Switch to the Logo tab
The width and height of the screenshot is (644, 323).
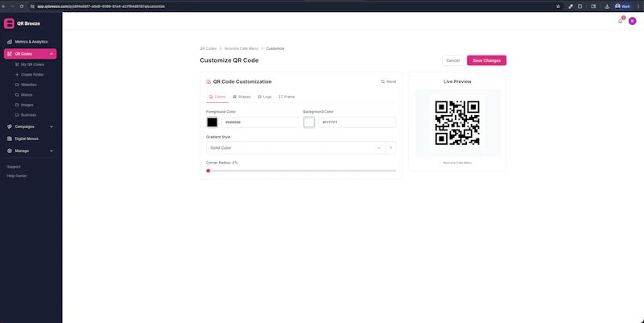(x=265, y=97)
